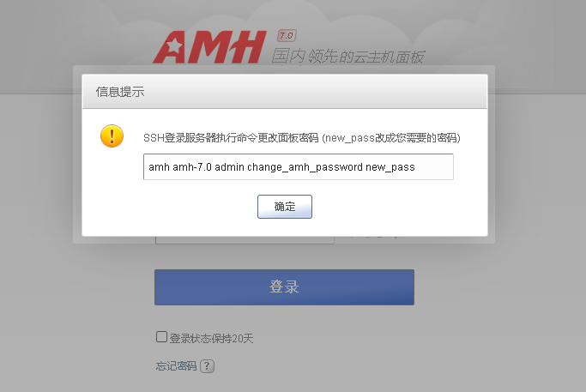The height and width of the screenshot is (392, 586).
Task: Click the input field edge below dialog
Action: click(245, 240)
